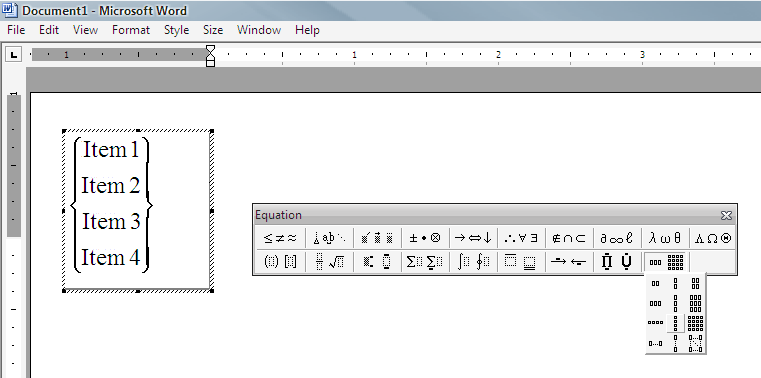Open the arrow symbols palette

pos(473,238)
